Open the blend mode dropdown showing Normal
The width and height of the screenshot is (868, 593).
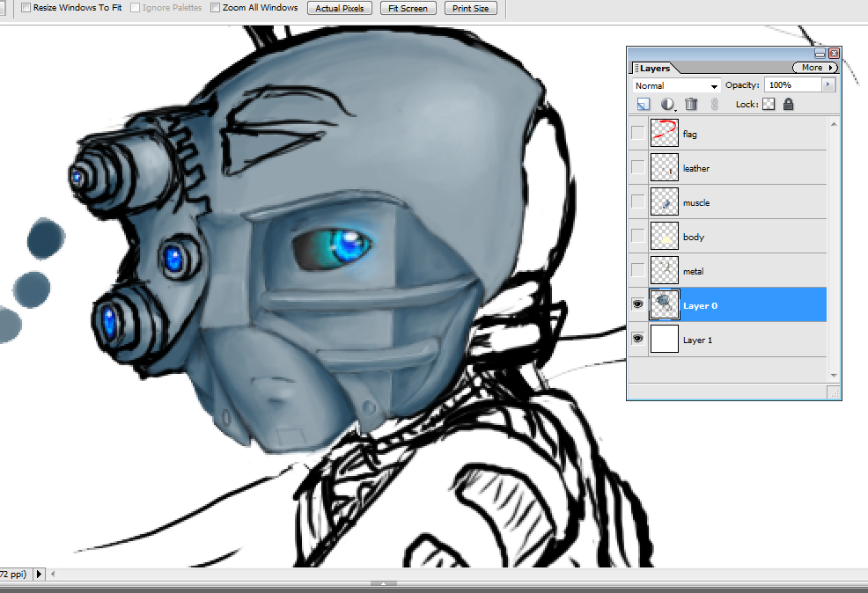pyautogui.click(x=674, y=85)
